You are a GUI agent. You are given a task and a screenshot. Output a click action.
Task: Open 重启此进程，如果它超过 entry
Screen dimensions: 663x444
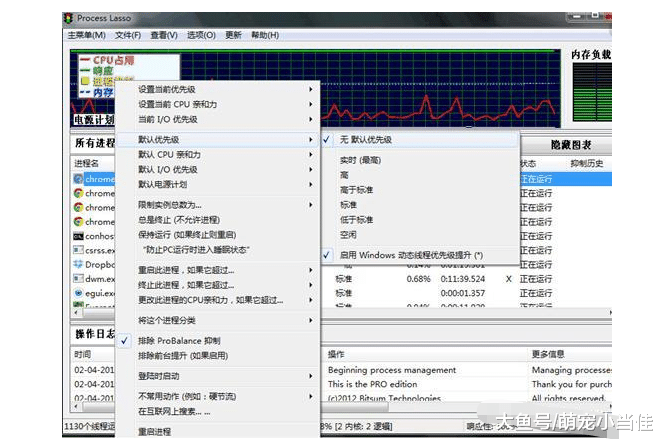click(x=218, y=270)
